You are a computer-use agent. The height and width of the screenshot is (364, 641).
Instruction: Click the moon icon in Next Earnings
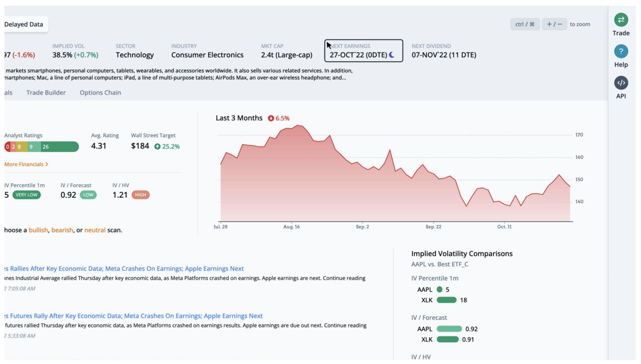click(391, 55)
